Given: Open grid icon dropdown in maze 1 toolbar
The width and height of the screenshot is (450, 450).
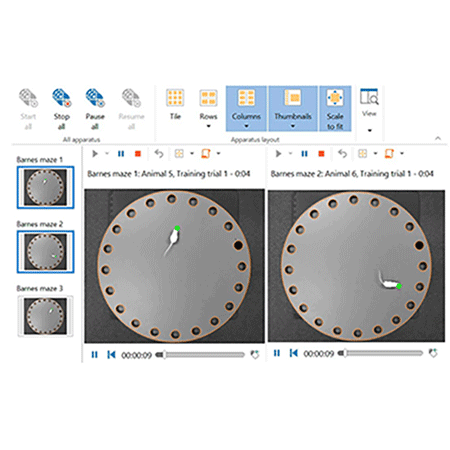Looking at the screenshot, I should pyautogui.click(x=192, y=154).
